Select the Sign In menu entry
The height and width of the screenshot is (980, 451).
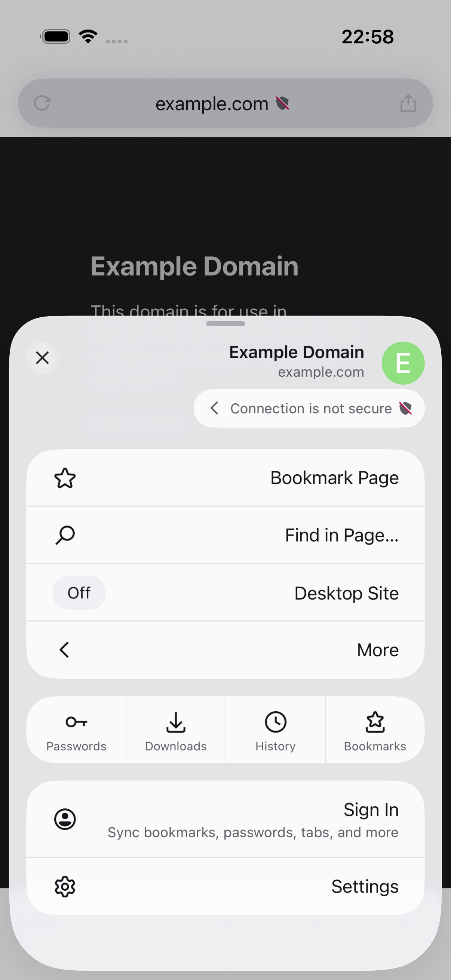[x=225, y=819]
